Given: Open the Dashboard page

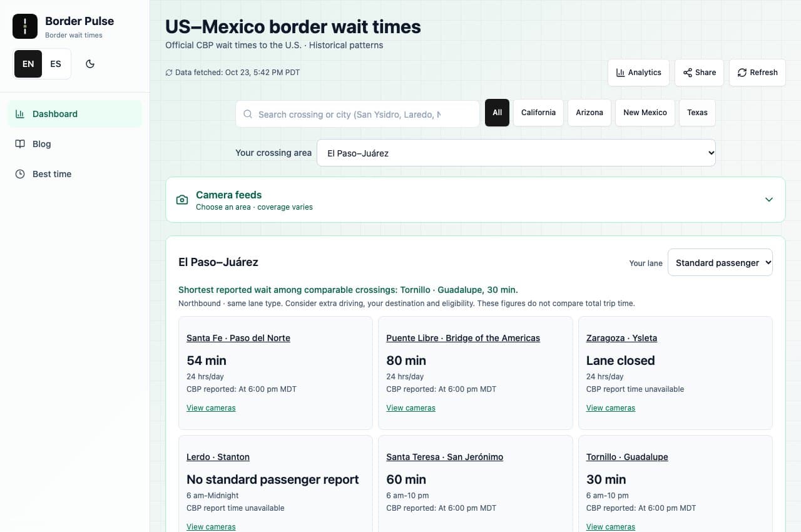Looking at the screenshot, I should [74, 114].
